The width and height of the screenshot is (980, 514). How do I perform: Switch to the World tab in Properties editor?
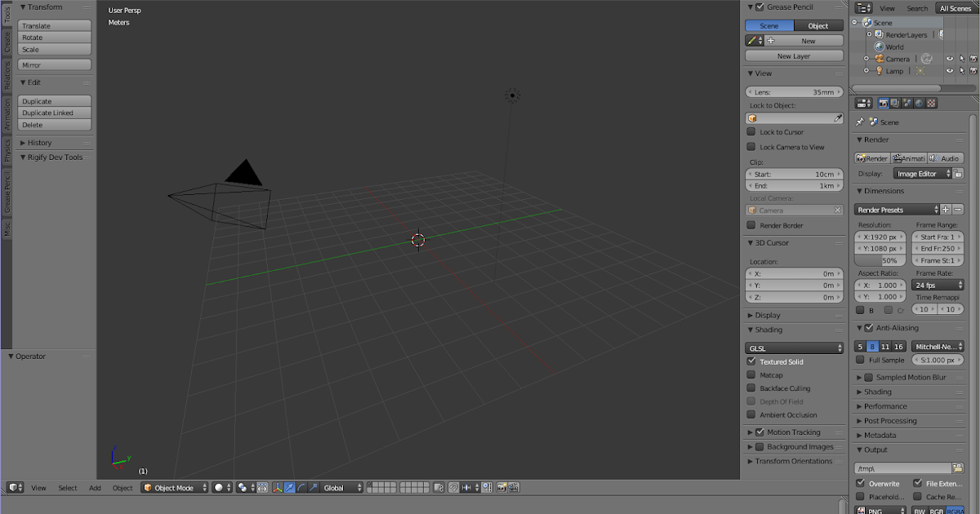tap(919, 102)
